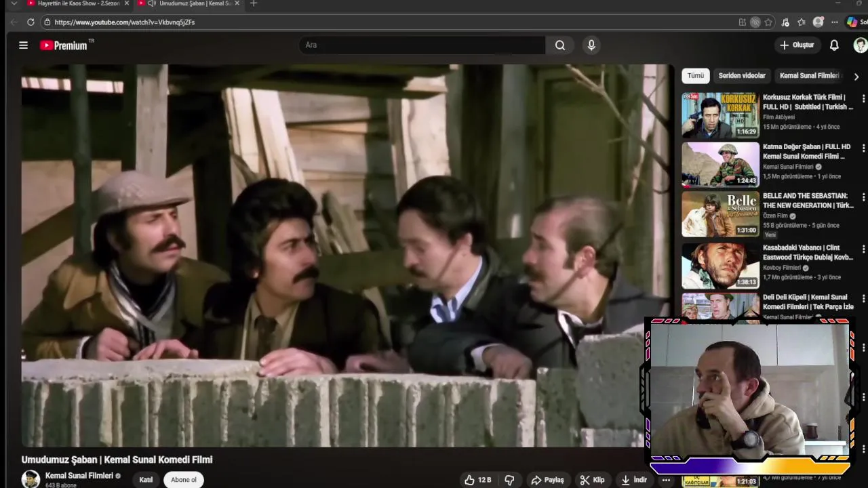Open Katma Değer Şaban video thumbnail
The image size is (868, 488).
[720, 165]
